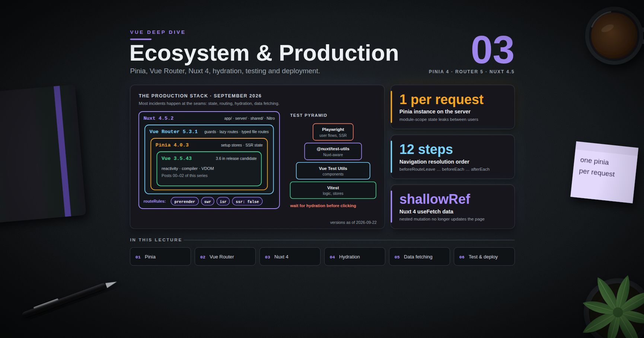Select the Vue Test Utils pyramid box
The image size is (644, 338).
click(333, 171)
